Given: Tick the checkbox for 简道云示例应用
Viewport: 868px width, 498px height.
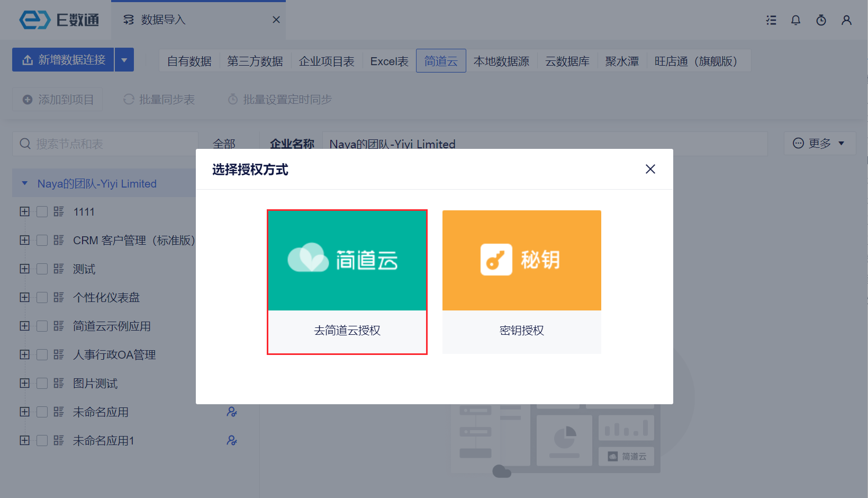Looking at the screenshot, I should click(42, 326).
